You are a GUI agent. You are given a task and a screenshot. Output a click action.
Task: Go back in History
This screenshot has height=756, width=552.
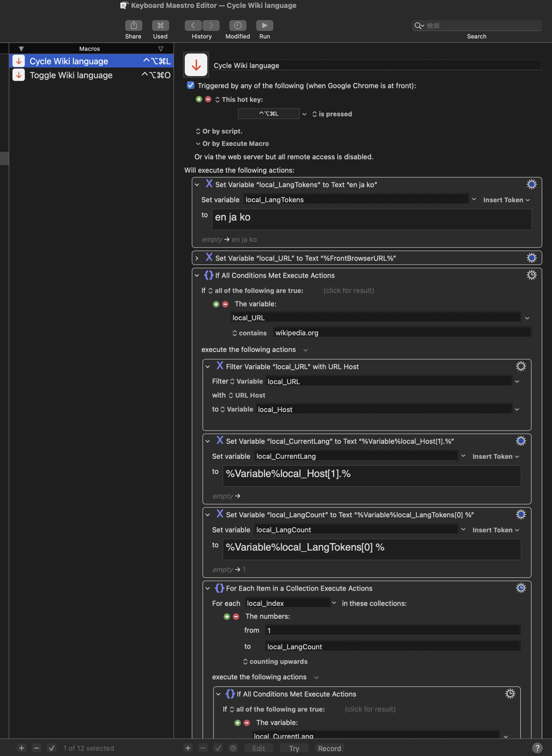pos(193,26)
